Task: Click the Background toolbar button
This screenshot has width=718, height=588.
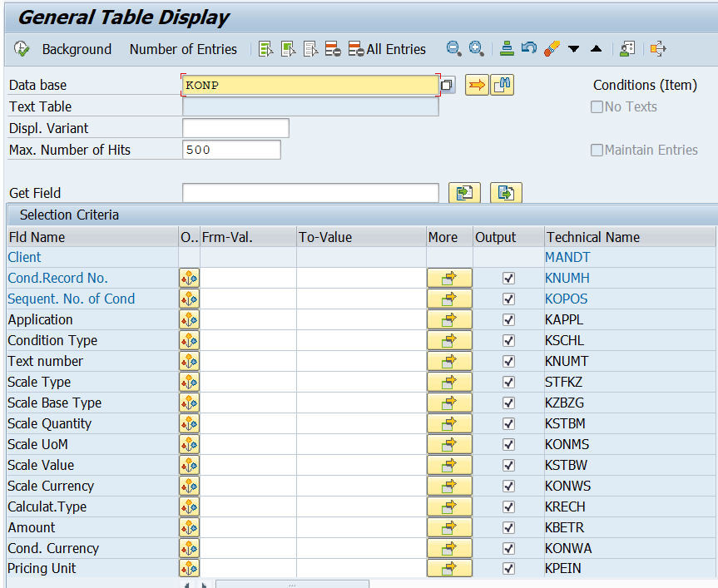Action: click(77, 49)
